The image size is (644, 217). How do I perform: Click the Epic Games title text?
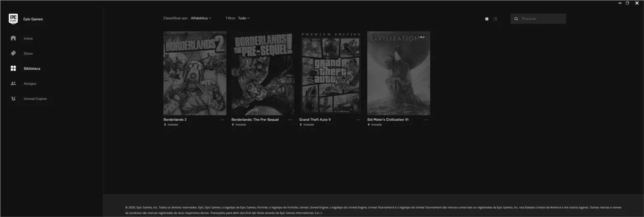33,19
